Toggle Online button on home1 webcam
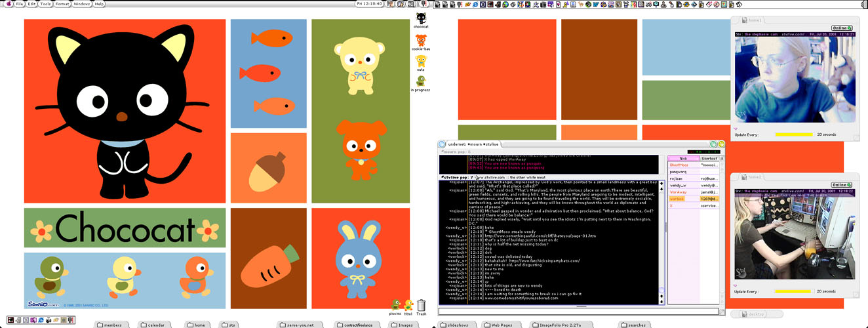The width and height of the screenshot is (868, 328). (x=842, y=28)
